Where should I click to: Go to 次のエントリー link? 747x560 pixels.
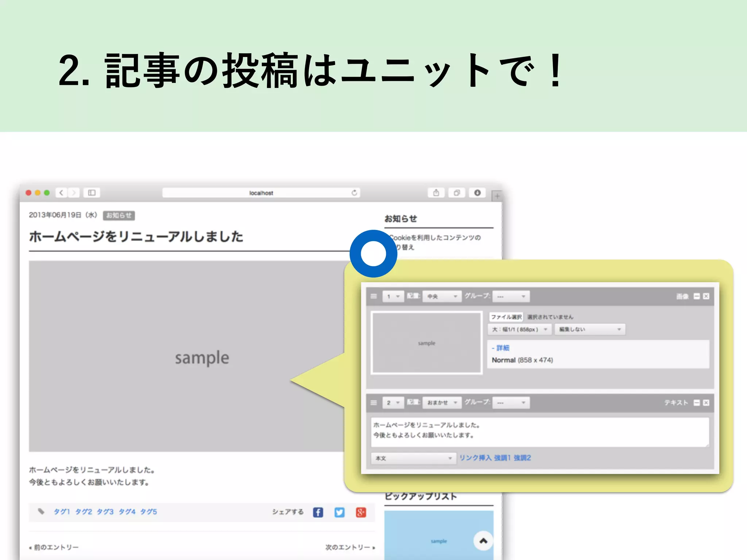click(350, 547)
